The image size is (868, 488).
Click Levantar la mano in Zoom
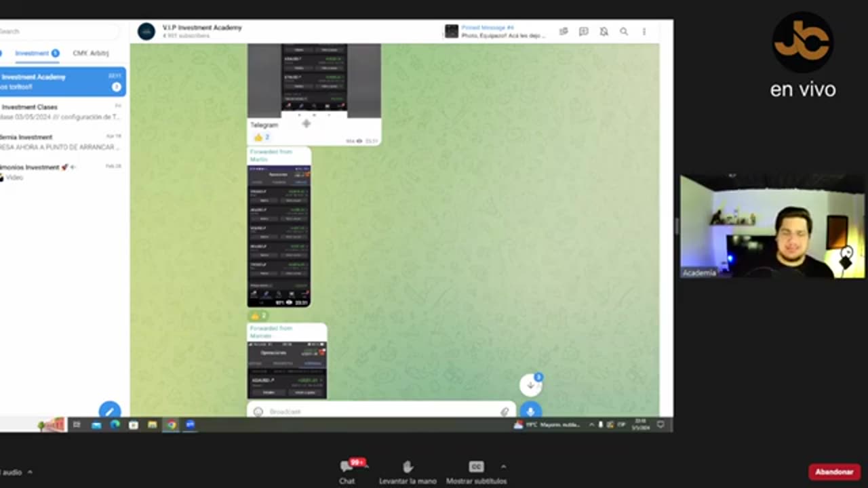click(x=408, y=472)
